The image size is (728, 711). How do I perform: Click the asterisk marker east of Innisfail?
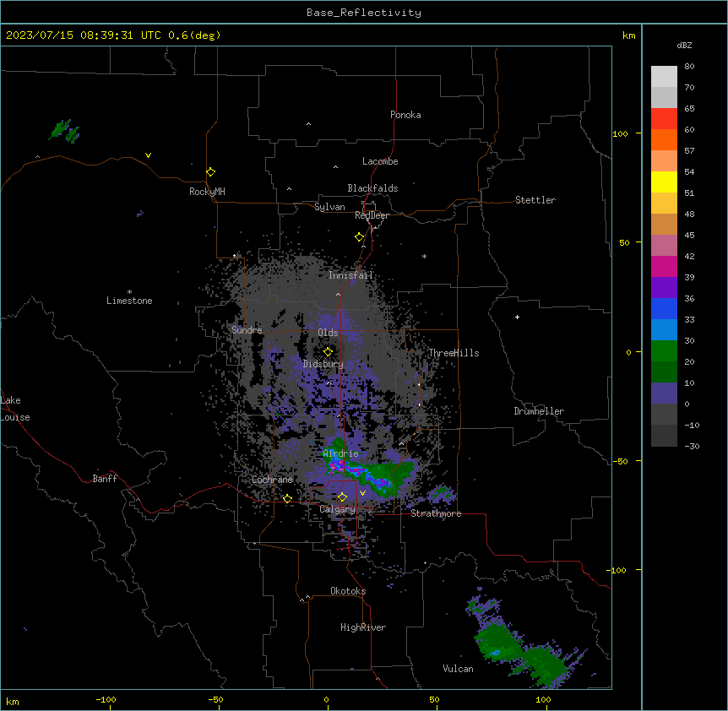tap(424, 256)
